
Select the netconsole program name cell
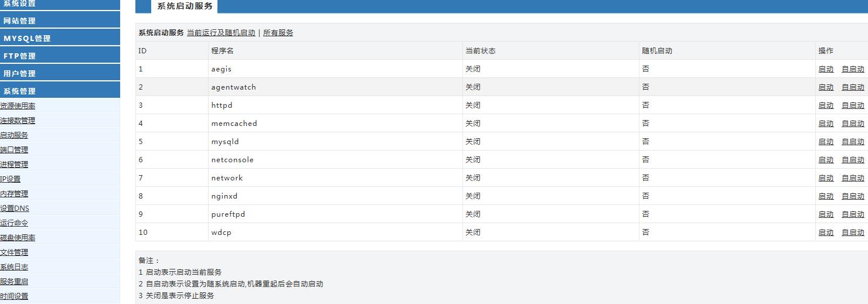335,160
